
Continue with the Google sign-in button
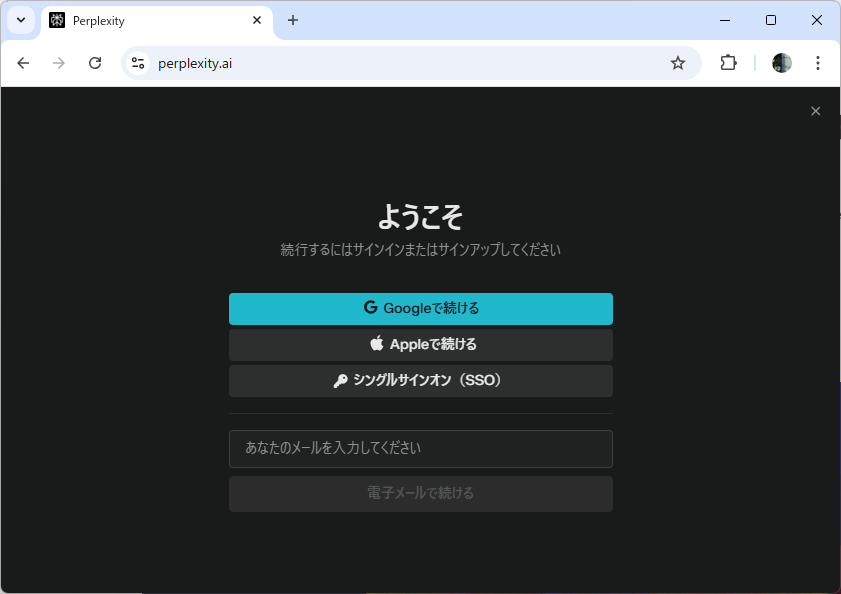[x=420, y=309]
